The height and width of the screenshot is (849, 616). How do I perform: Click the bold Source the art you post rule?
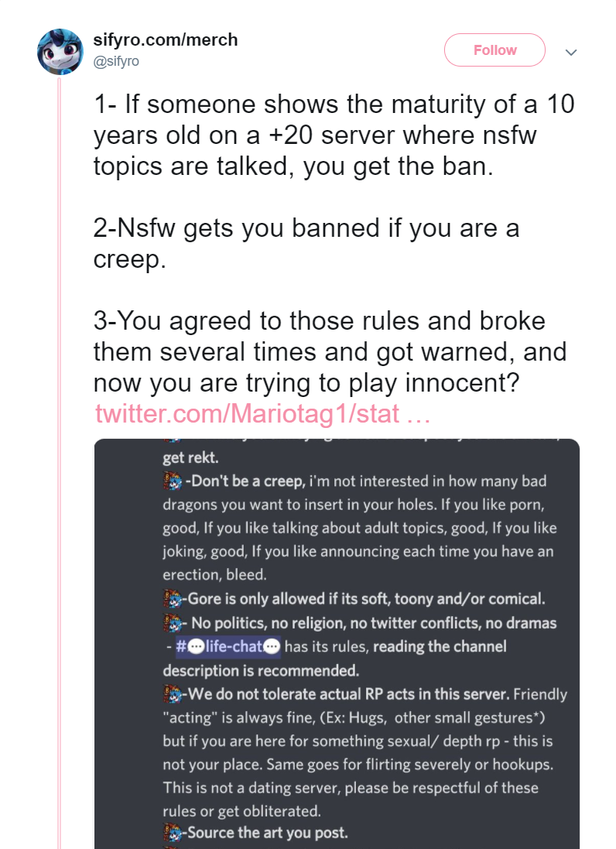click(268, 832)
